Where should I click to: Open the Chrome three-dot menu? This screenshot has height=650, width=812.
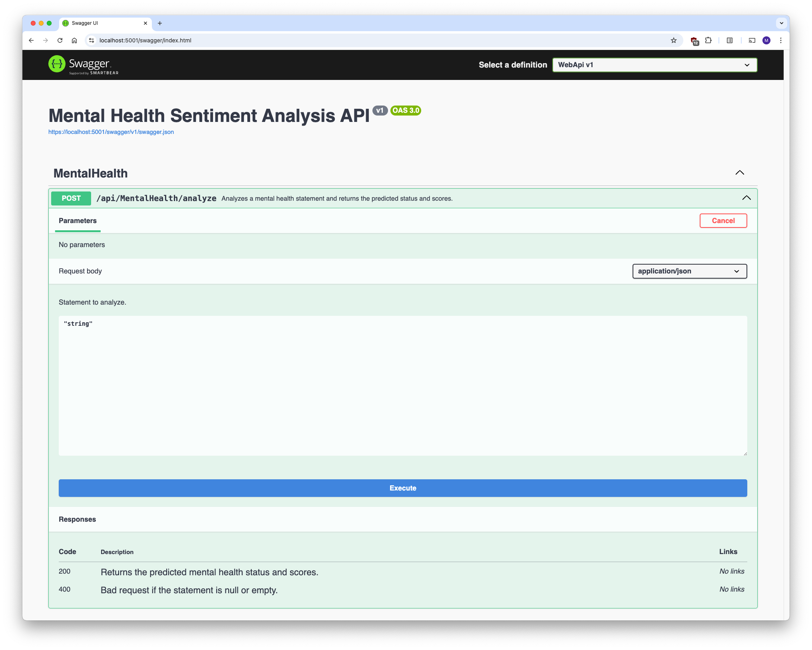tap(781, 40)
